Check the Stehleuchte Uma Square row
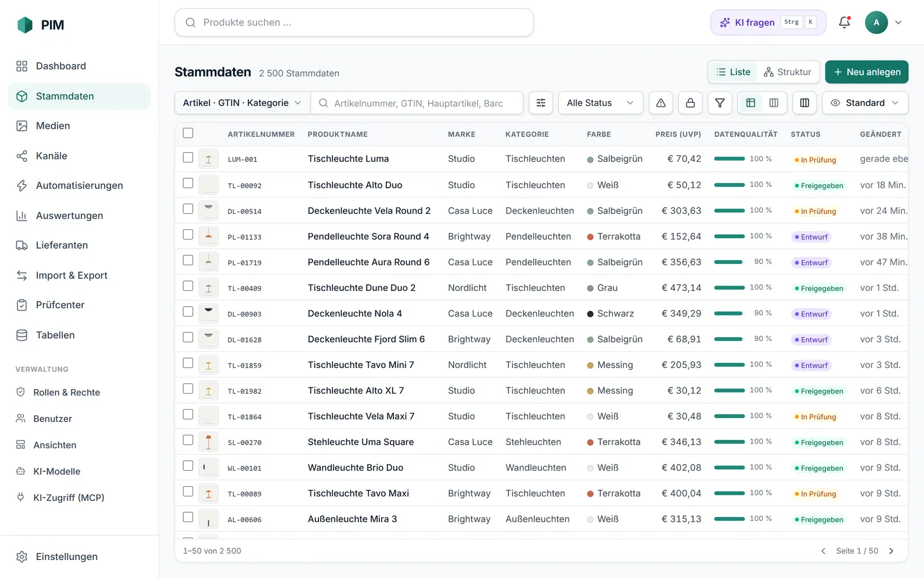This screenshot has height=578, width=924. coord(188,440)
